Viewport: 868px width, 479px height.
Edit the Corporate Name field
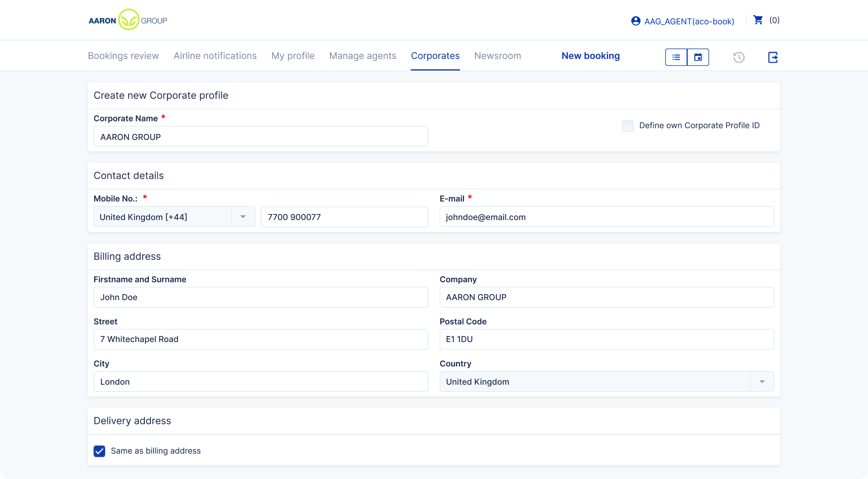261,136
